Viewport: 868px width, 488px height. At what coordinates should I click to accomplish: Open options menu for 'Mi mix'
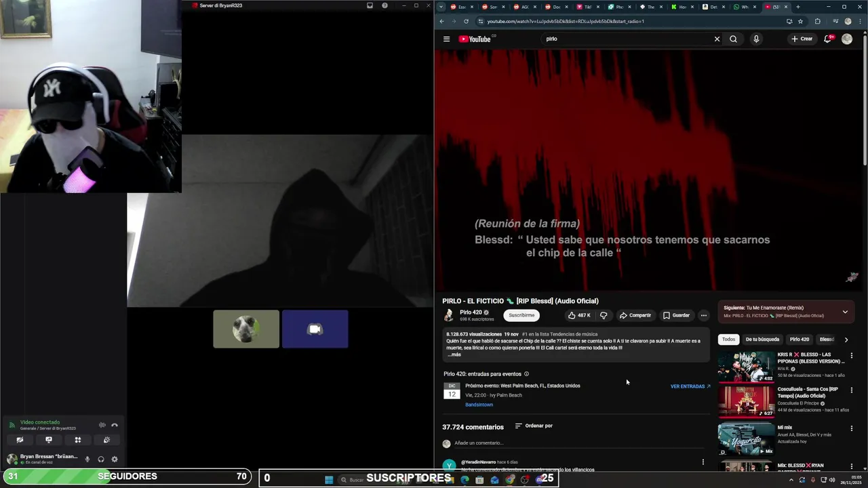852,428
